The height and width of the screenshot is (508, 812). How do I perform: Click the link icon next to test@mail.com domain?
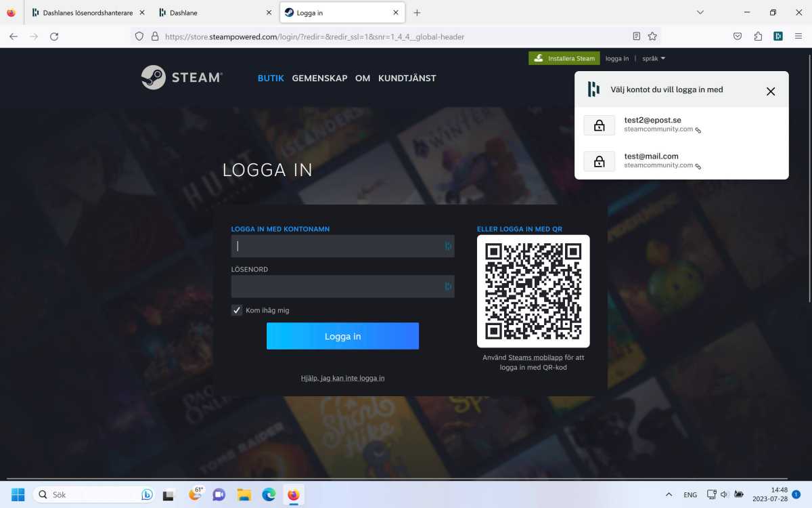(698, 166)
